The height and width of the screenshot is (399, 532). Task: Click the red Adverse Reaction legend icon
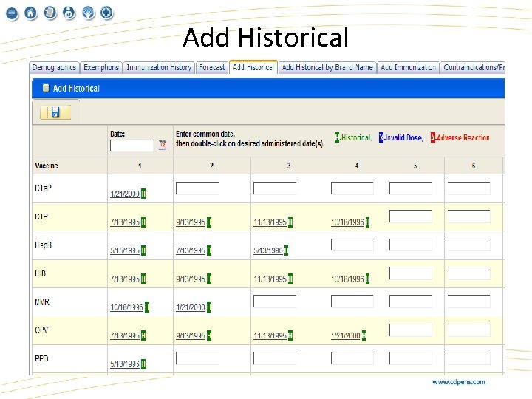point(432,137)
